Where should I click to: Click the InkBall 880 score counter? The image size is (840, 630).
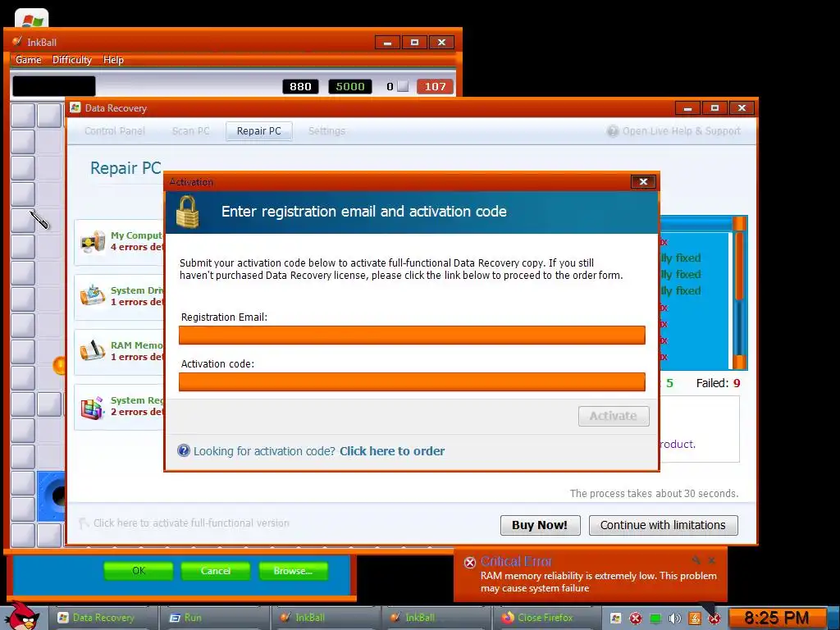click(300, 86)
